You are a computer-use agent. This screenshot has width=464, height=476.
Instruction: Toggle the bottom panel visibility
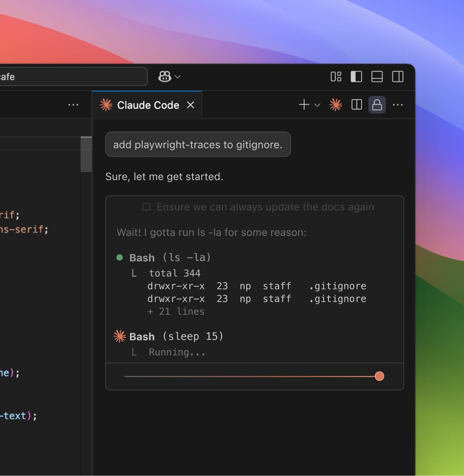(377, 77)
